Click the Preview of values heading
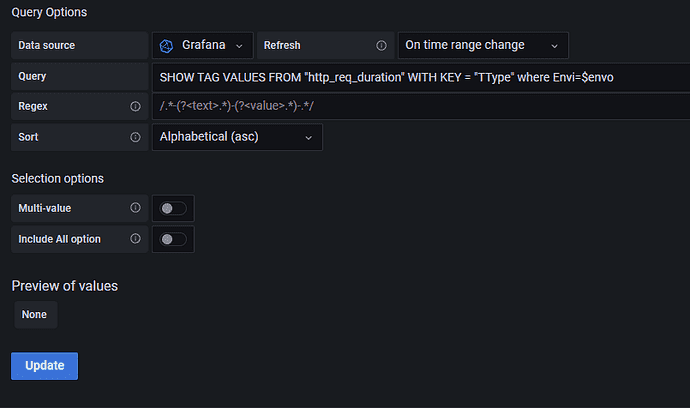 [64, 286]
